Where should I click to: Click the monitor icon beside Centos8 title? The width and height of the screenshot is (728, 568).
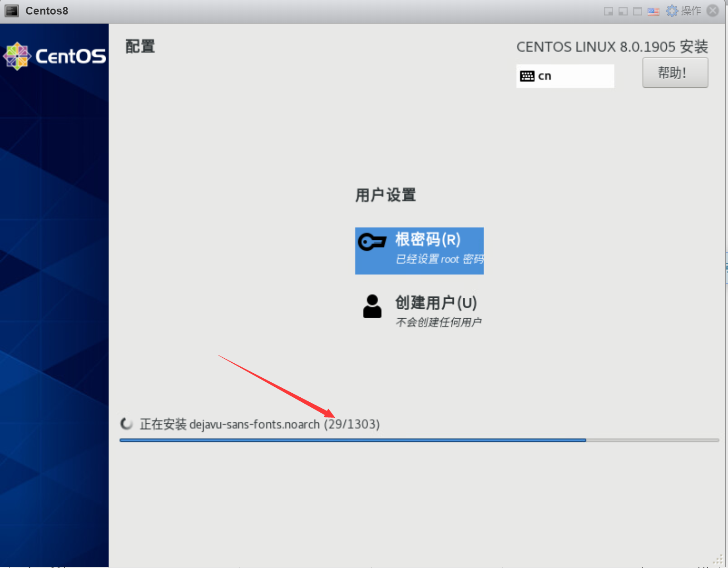pyautogui.click(x=11, y=10)
